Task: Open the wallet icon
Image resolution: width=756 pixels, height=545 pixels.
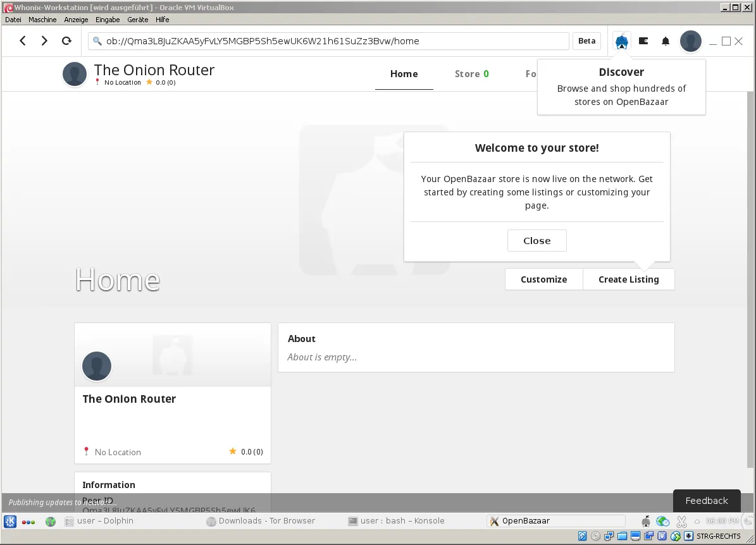Action: click(643, 41)
